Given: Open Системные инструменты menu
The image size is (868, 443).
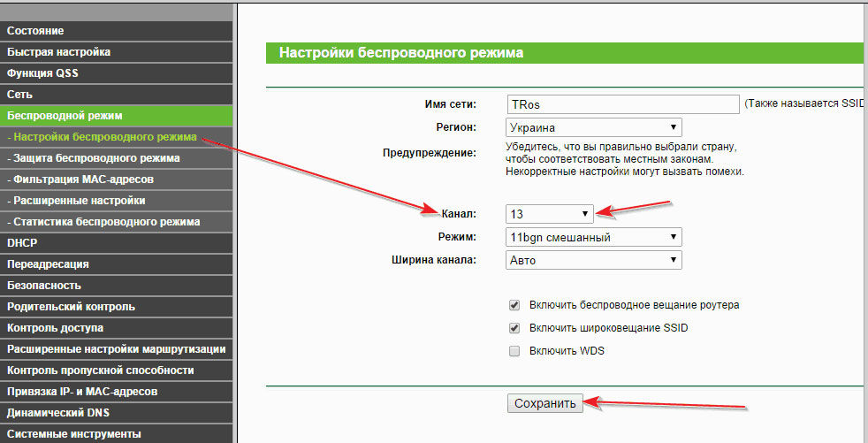Looking at the screenshot, I should click(117, 433).
